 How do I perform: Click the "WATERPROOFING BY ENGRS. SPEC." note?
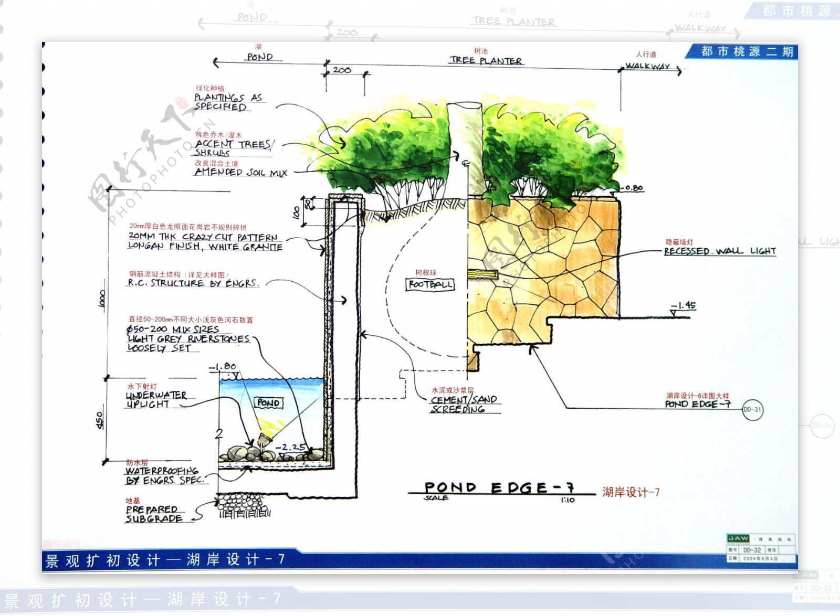point(164,475)
